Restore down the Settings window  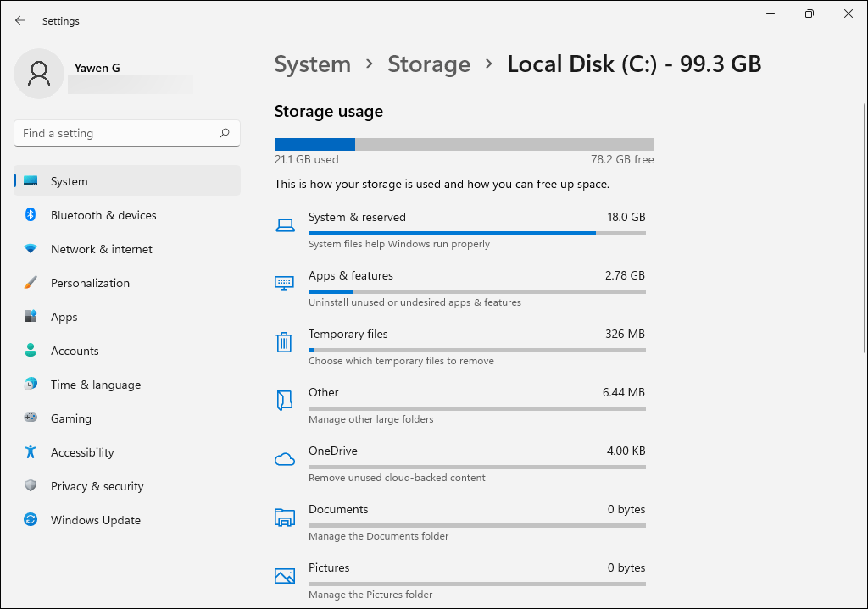[x=809, y=14]
